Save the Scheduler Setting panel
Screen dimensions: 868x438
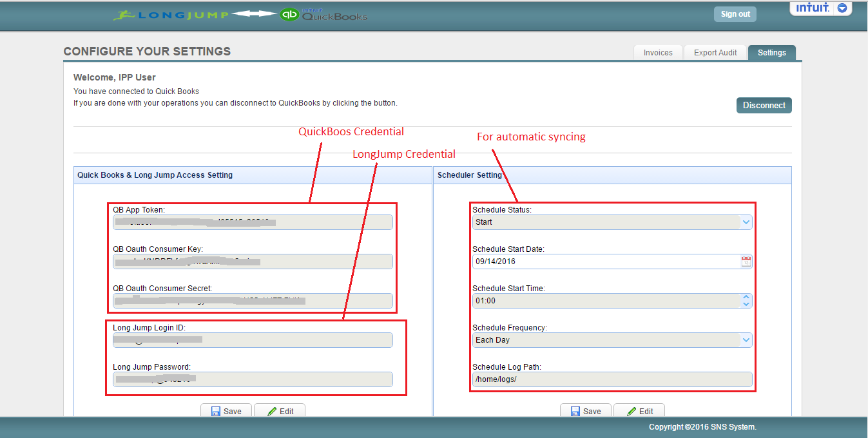point(585,411)
